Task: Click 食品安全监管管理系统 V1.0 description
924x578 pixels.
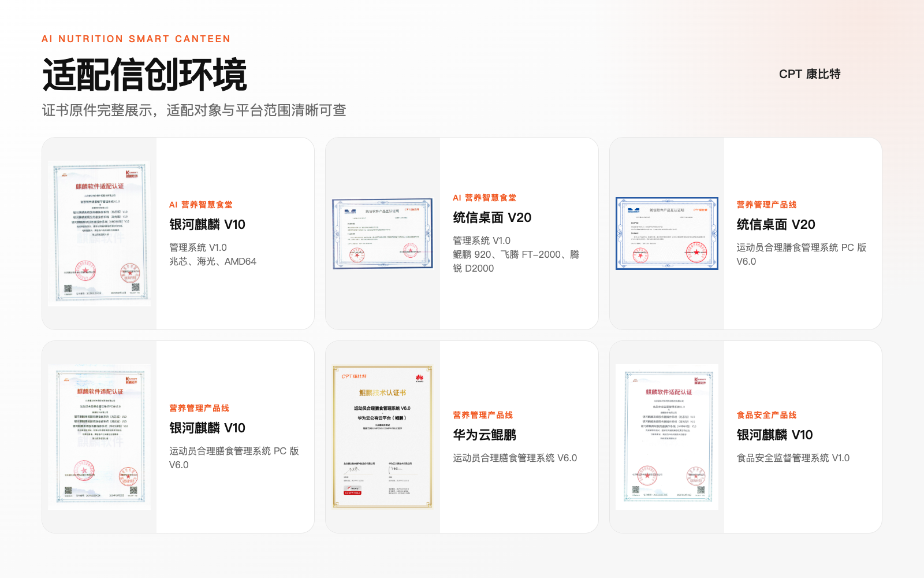Action: pyautogui.click(x=793, y=458)
